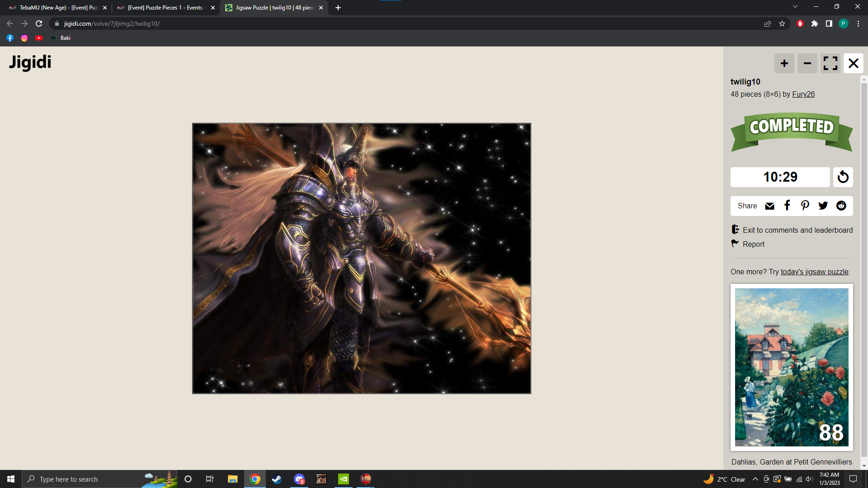Image resolution: width=868 pixels, height=488 pixels.
Task: Click the address bar URL
Action: coord(112,23)
